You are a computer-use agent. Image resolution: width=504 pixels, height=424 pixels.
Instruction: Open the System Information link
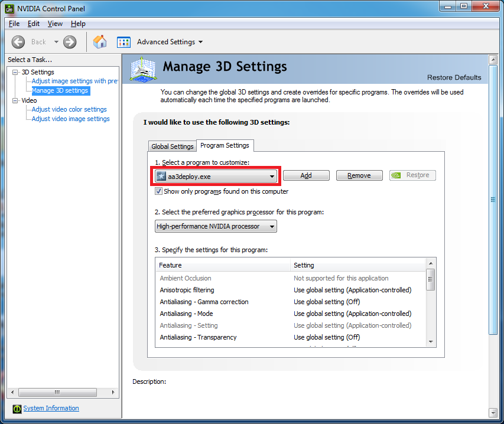click(x=51, y=408)
